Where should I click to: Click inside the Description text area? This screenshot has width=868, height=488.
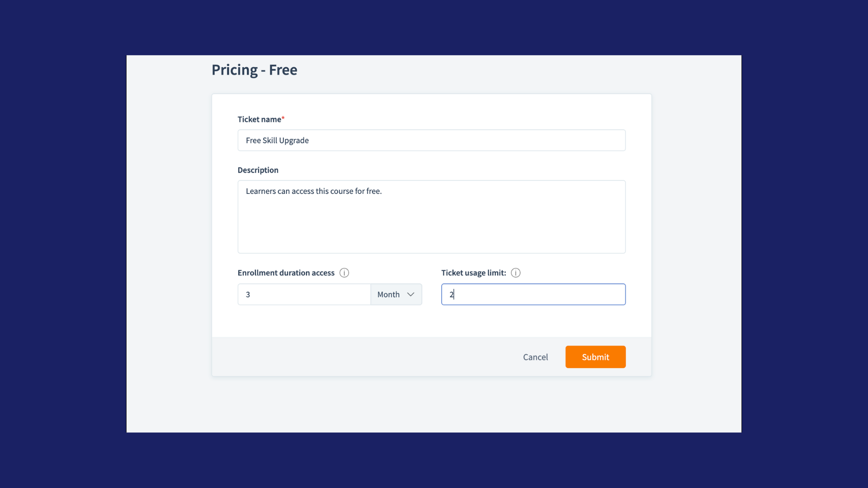pyautogui.click(x=431, y=217)
